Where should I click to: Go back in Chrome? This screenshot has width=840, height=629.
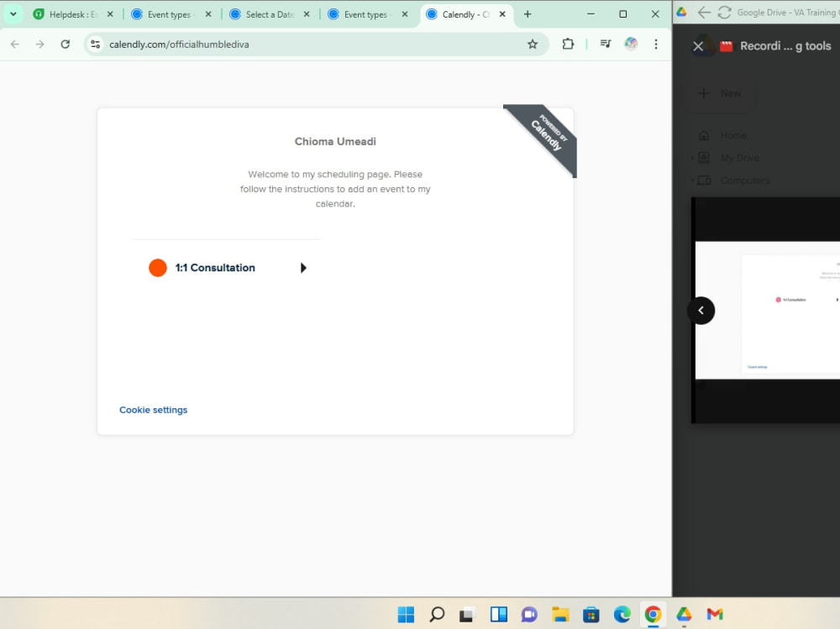pyautogui.click(x=15, y=45)
